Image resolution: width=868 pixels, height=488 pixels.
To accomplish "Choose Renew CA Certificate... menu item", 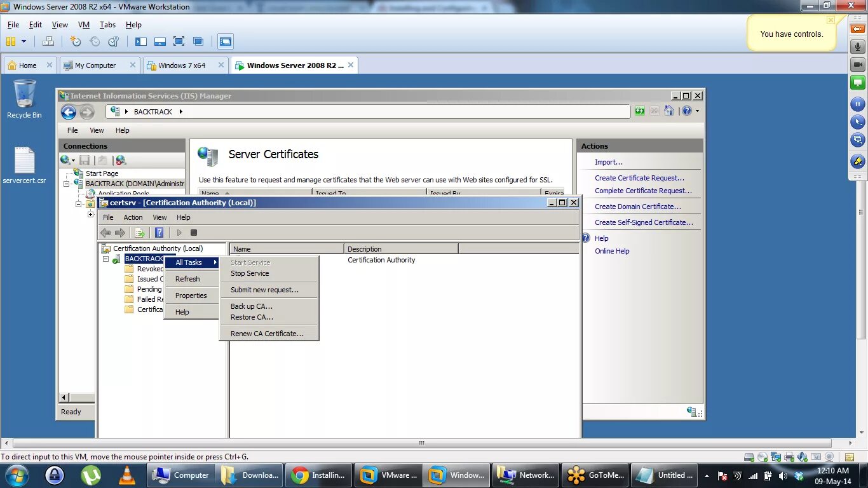I will [269, 334].
